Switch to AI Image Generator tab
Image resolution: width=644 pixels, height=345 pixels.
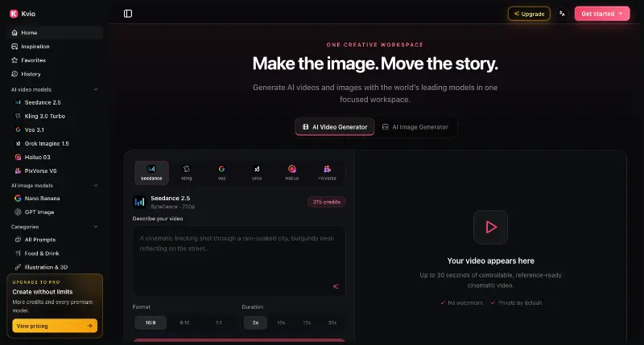pyautogui.click(x=415, y=127)
